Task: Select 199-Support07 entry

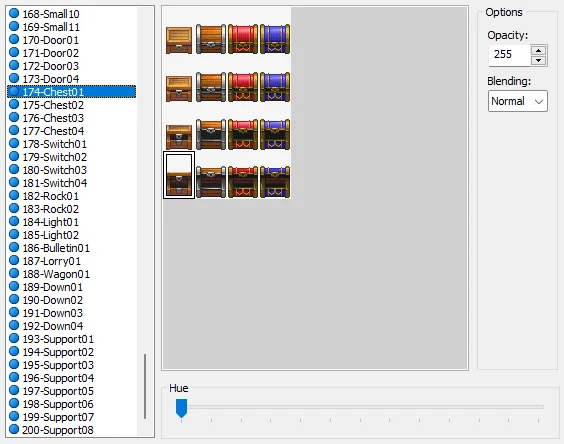Action: click(x=72, y=417)
